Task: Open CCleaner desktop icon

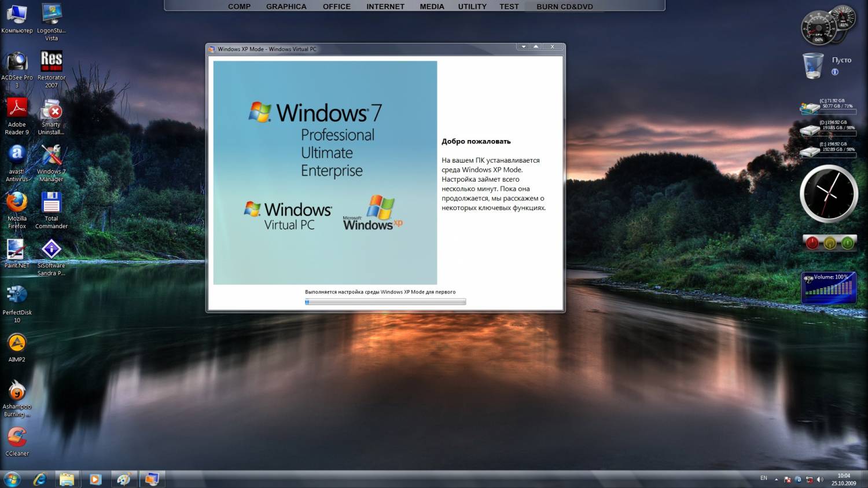Action: tap(17, 441)
